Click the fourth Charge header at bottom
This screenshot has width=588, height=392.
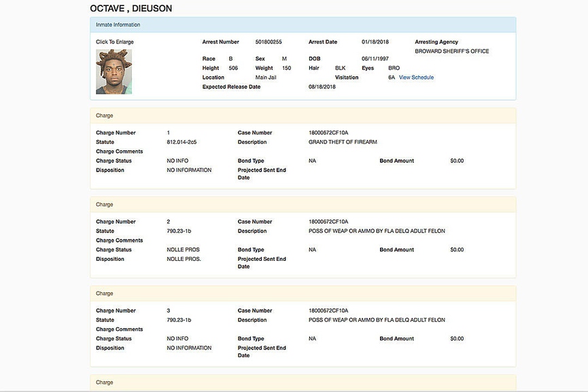click(x=303, y=382)
